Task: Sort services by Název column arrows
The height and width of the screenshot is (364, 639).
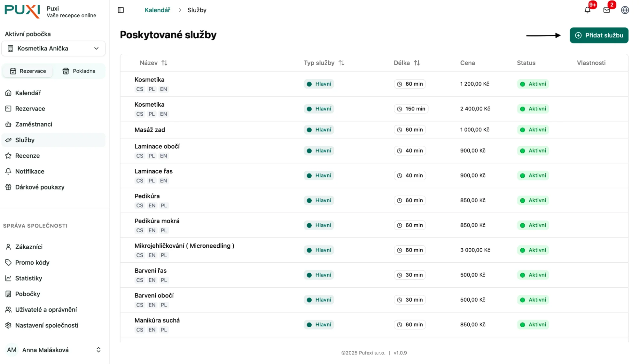Action: (x=164, y=63)
